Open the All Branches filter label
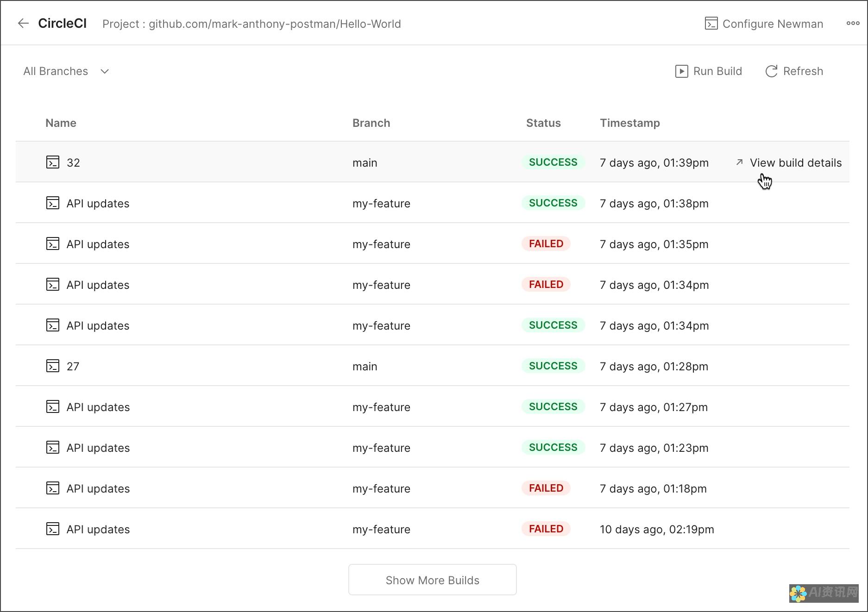The height and width of the screenshot is (612, 868). 56,71
